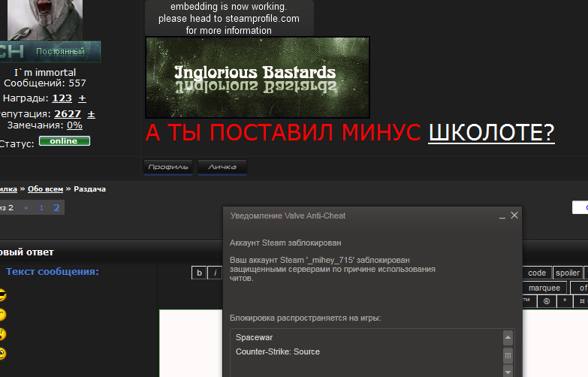Open the Замечания 0% link

point(74,125)
